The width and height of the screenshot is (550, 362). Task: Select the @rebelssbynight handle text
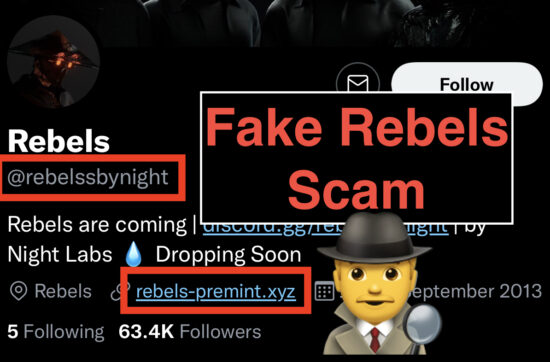pyautogui.click(x=88, y=177)
